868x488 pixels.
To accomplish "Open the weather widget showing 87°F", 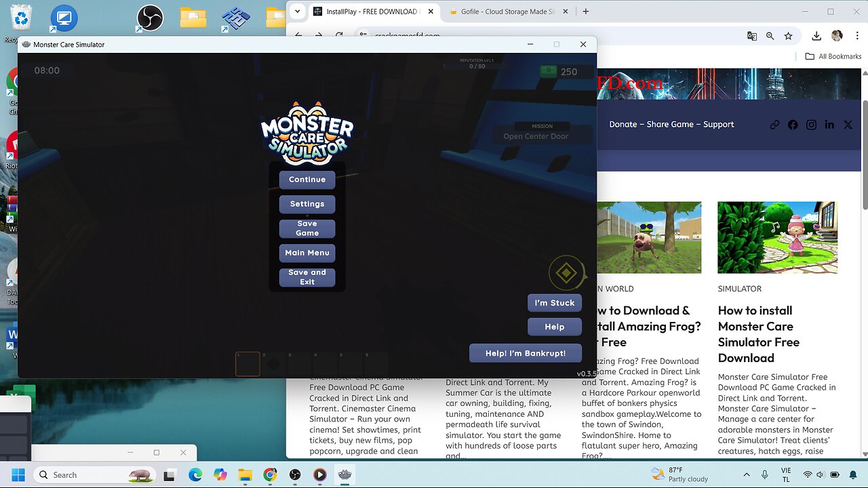I will click(x=679, y=474).
